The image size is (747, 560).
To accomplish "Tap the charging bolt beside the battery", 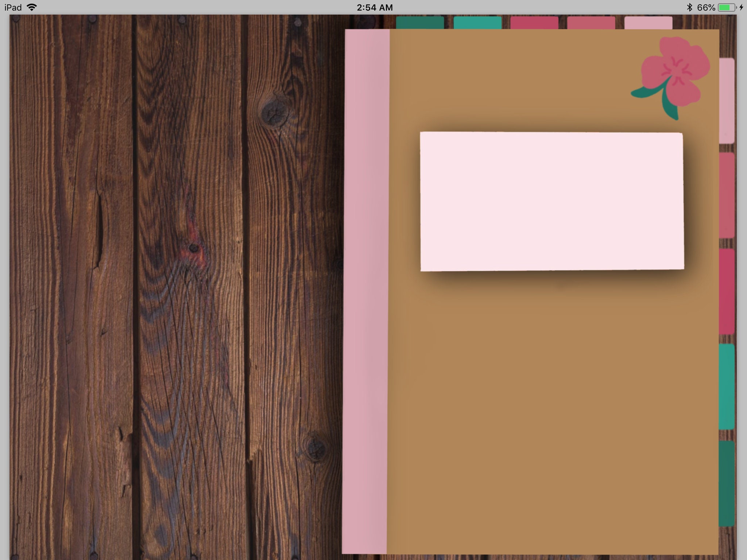I will point(741,7).
